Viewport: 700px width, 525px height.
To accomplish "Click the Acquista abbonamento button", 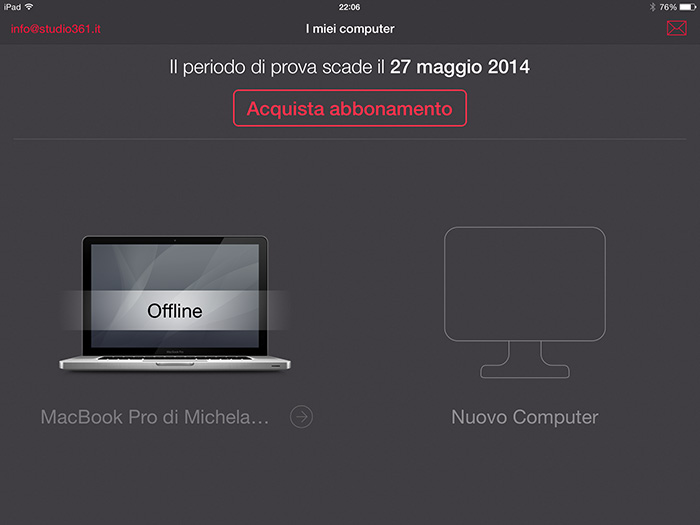I will click(350, 108).
